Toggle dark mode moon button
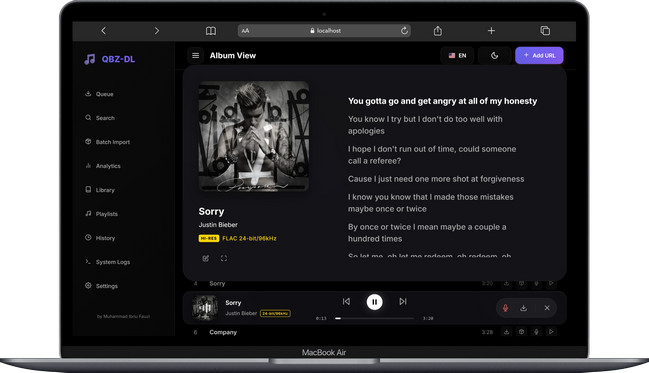 click(x=494, y=55)
